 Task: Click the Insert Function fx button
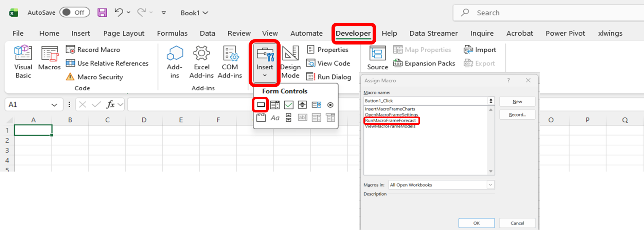click(110, 104)
